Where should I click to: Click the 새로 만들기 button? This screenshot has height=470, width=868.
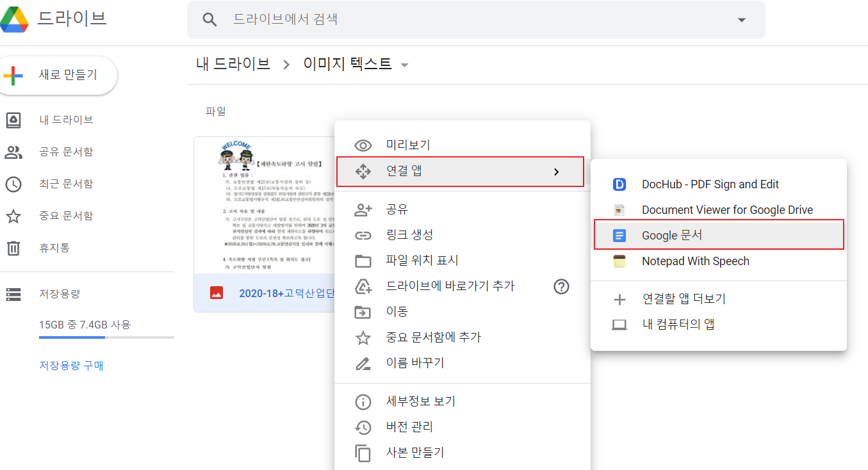(59, 76)
